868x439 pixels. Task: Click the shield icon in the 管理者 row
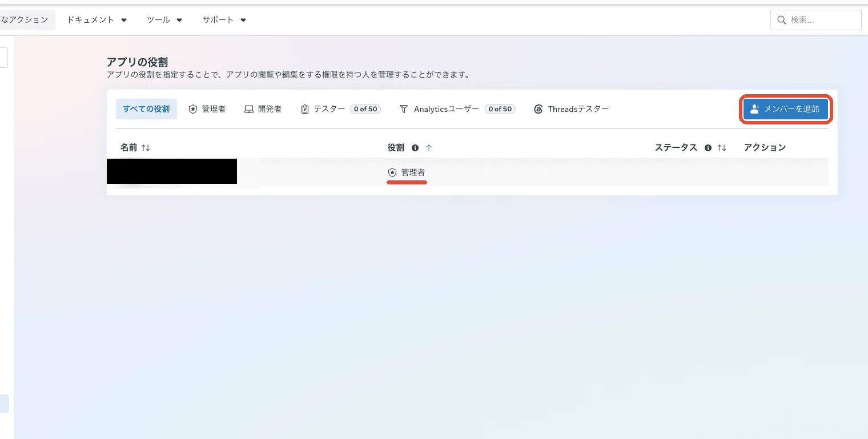pyautogui.click(x=392, y=172)
